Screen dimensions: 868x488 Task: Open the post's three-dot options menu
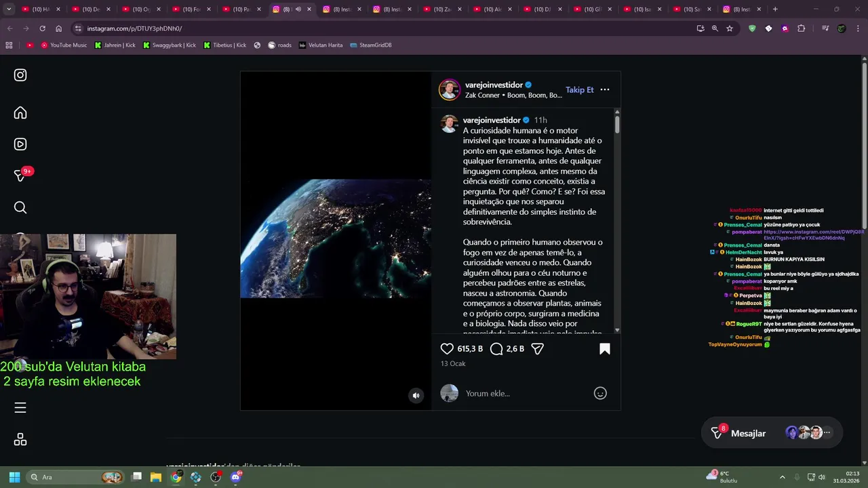[605, 89]
